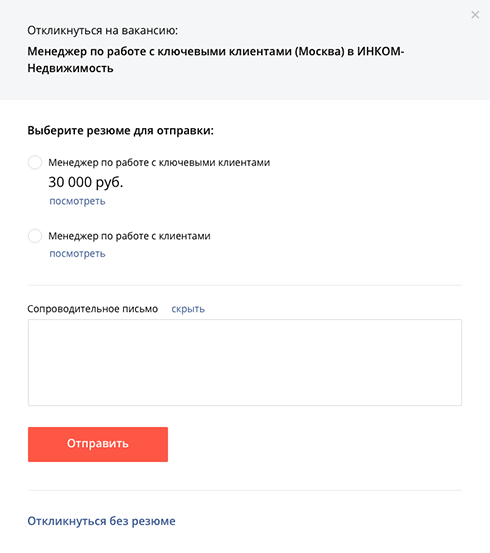Click the Менеджер по работе с ключевыми клиентами resume label
Screen dimensions: 490x553
(159, 163)
